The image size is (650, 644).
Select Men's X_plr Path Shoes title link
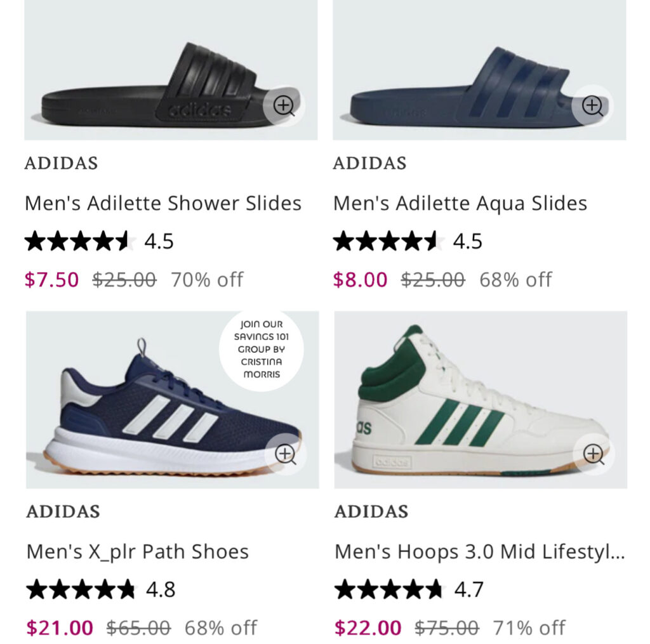pos(137,552)
